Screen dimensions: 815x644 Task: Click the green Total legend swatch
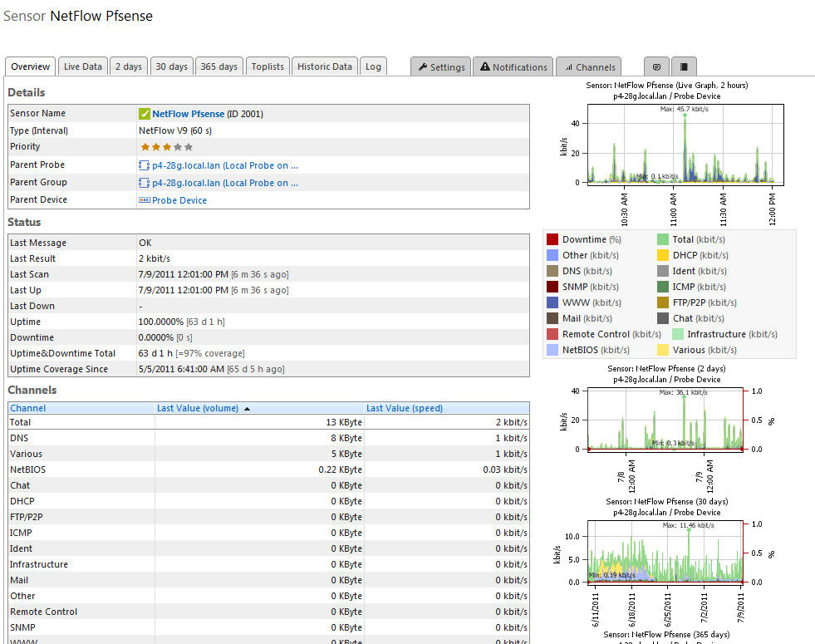tap(663, 239)
